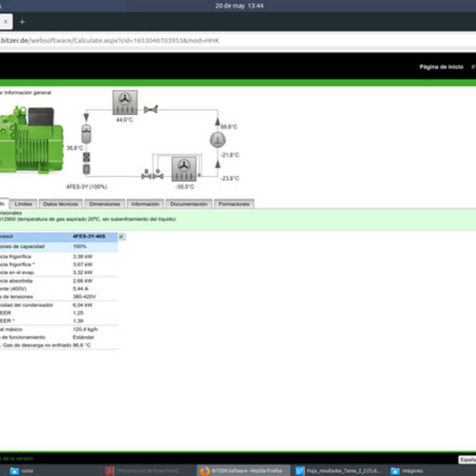Close the current browser tab
The height and width of the screenshot is (476, 476).
[6, 22]
